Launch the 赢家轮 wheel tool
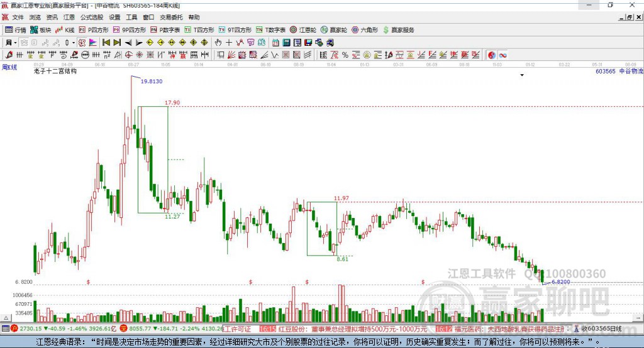 coord(334,30)
